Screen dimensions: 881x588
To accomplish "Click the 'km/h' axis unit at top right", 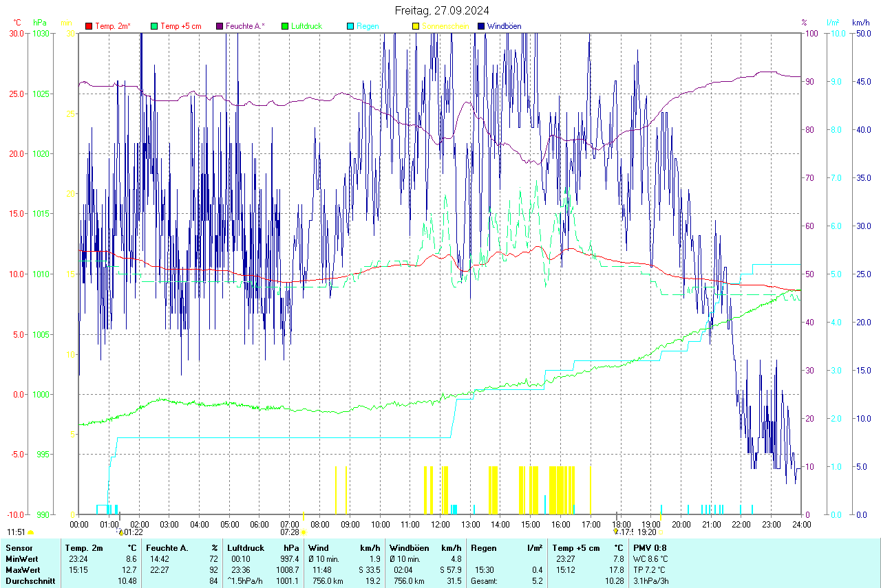I will [860, 23].
